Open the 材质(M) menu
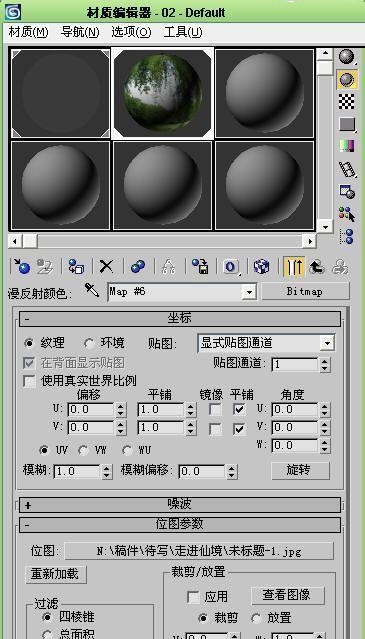This screenshot has height=639, width=365. [29, 32]
